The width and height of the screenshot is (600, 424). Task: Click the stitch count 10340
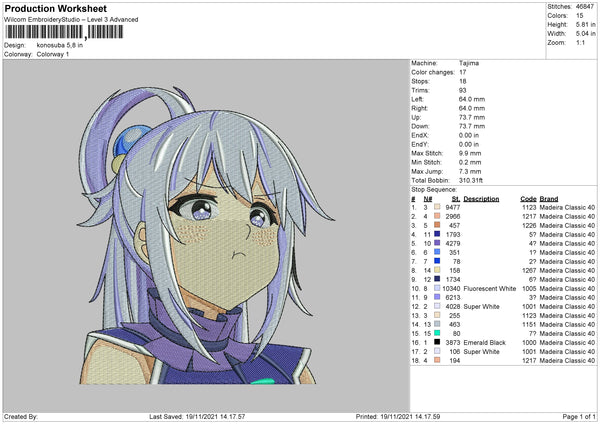point(451,288)
